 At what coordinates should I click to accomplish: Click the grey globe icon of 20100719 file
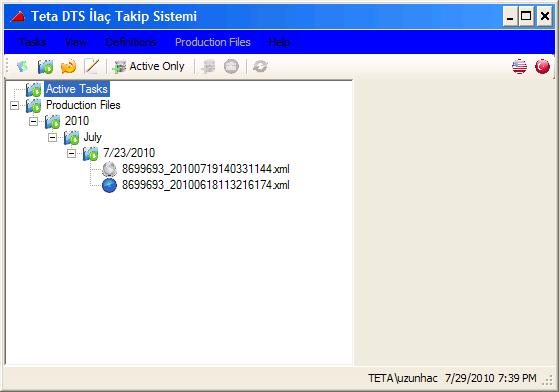pos(109,169)
